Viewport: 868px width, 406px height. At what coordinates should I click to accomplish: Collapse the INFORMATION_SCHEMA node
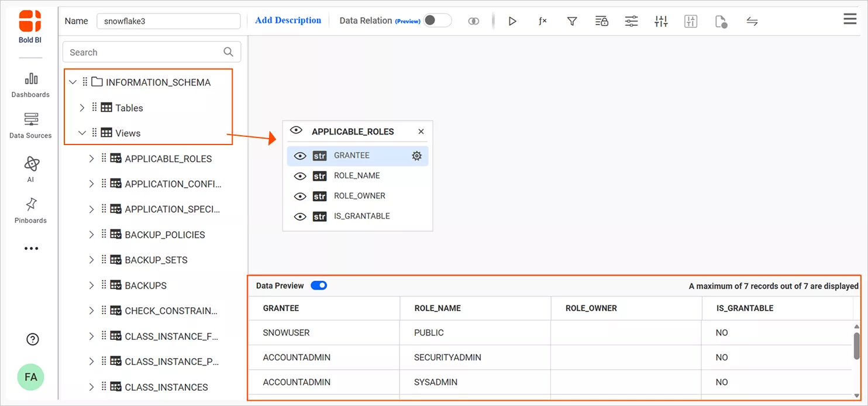(x=73, y=82)
